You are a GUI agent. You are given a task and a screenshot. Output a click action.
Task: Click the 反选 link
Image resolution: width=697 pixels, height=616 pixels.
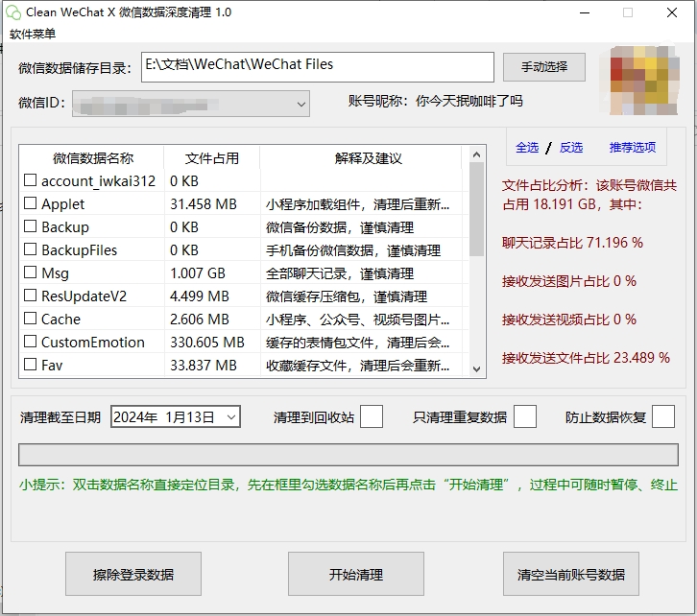(571, 148)
